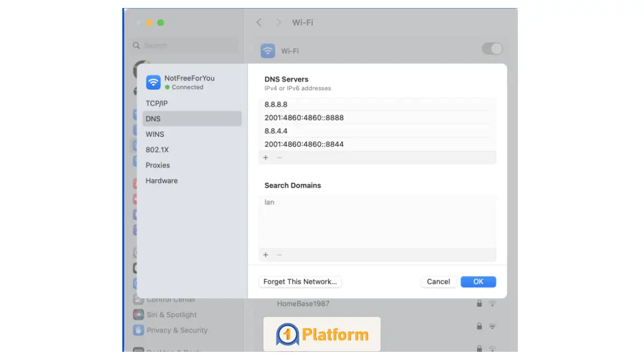The image size is (644, 362).
Task: Select the Hardware tab
Action: 162,181
